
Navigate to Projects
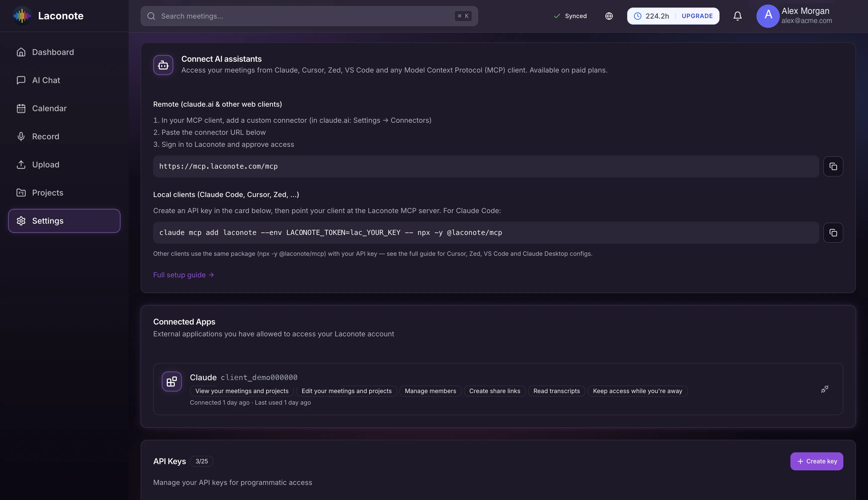point(64,193)
